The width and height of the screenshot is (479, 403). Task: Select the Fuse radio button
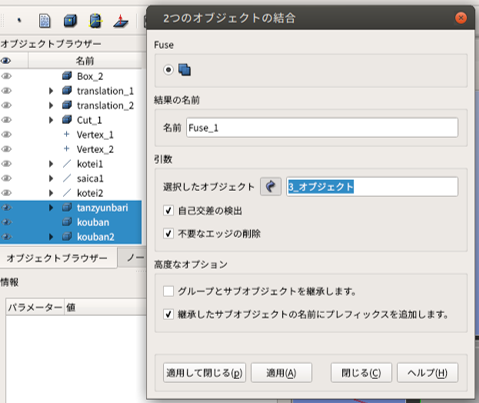tap(168, 70)
